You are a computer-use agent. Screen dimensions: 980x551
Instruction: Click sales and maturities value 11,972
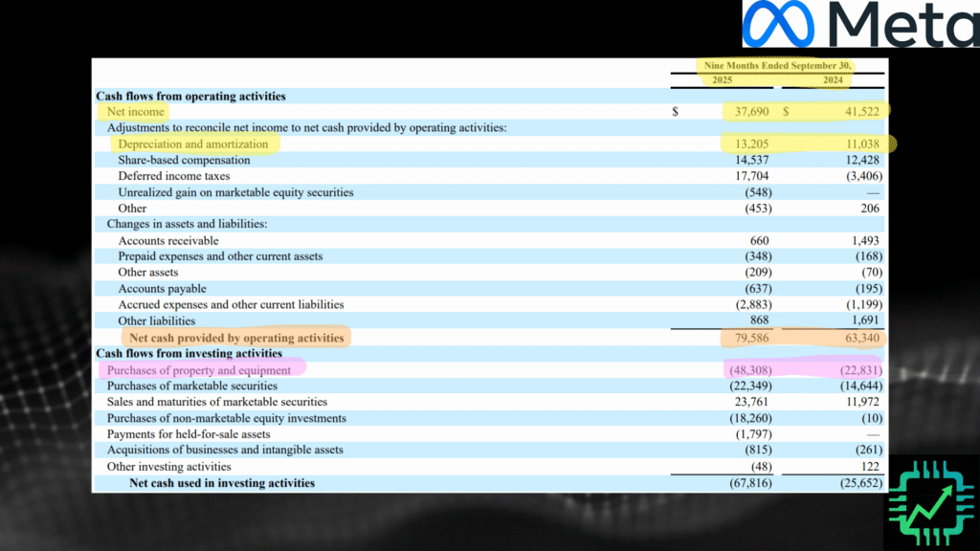point(862,402)
